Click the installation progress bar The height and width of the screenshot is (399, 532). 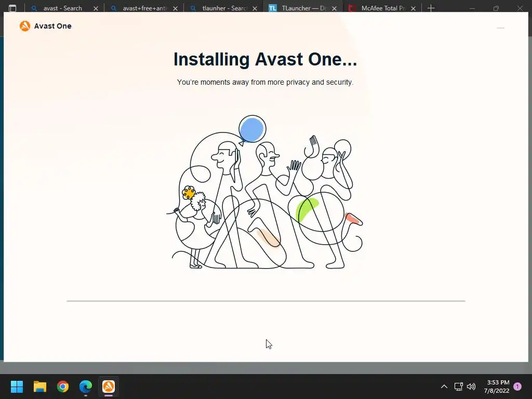(265, 301)
